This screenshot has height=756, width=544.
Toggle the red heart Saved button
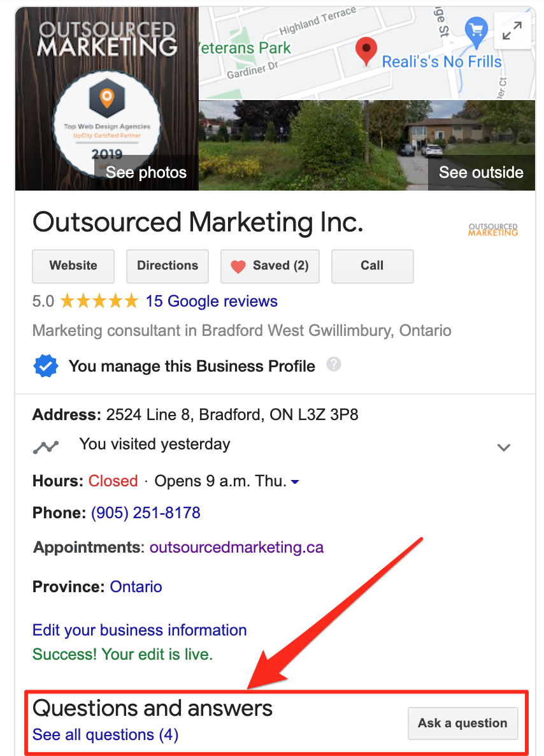click(270, 266)
